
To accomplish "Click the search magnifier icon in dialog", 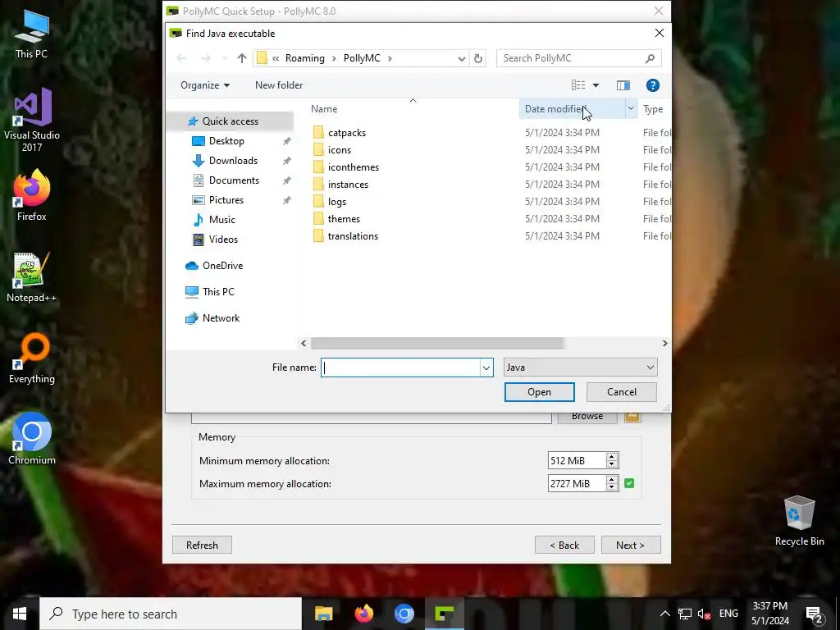I will [650, 58].
